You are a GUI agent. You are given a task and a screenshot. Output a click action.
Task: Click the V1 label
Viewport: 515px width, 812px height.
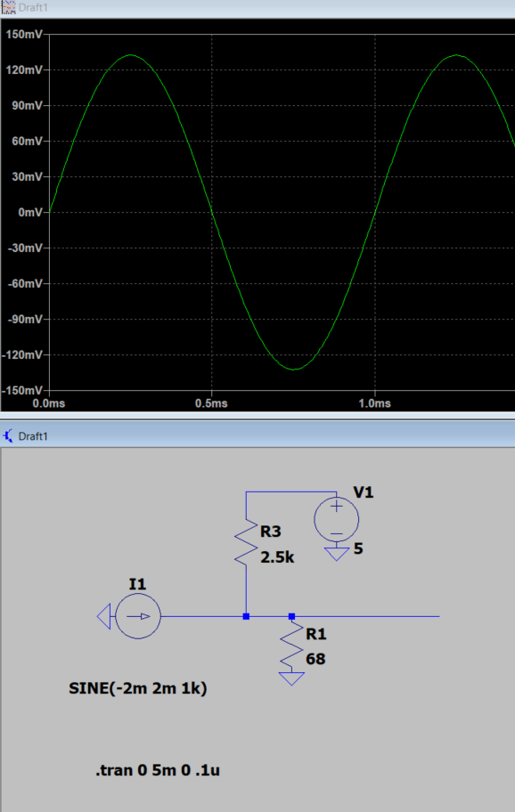pos(364,492)
